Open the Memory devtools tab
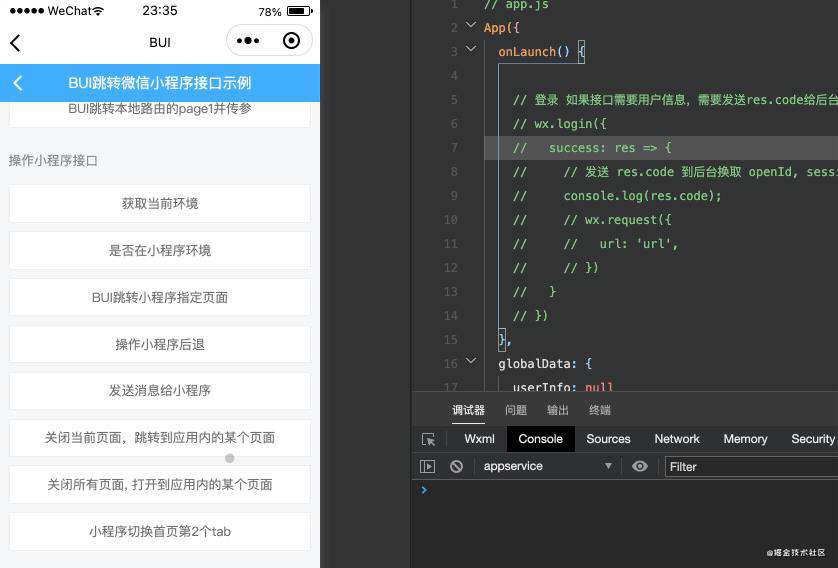The height and width of the screenshot is (568, 838). point(745,439)
